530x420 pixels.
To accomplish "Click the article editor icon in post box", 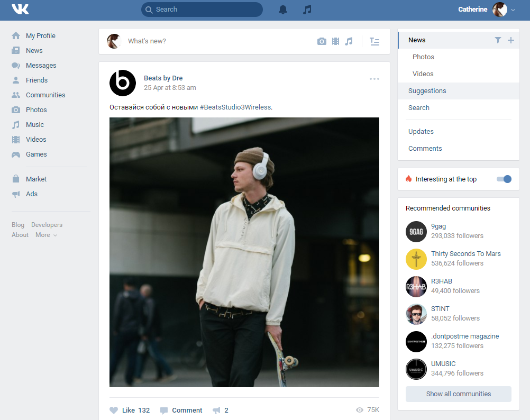I will pyautogui.click(x=374, y=41).
